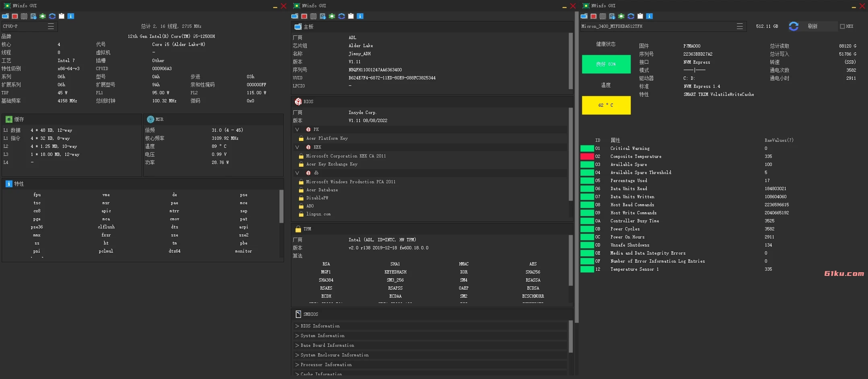The height and width of the screenshot is (379, 868).
Task: Click the blue refresh arrows icon in the left window toolbar
Action: (52, 16)
